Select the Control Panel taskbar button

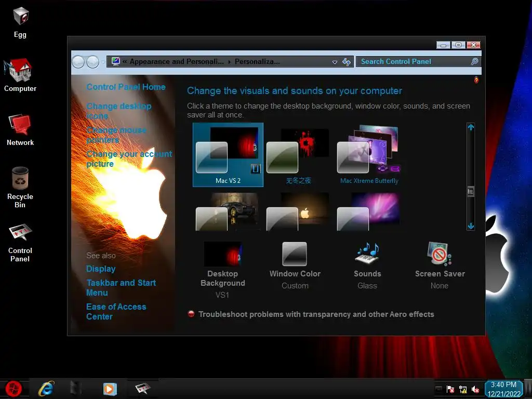[x=143, y=389]
